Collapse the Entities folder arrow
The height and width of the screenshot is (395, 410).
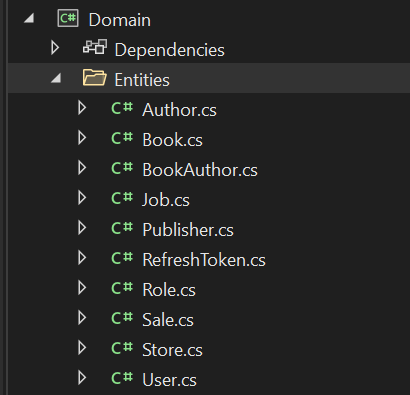tap(56, 78)
